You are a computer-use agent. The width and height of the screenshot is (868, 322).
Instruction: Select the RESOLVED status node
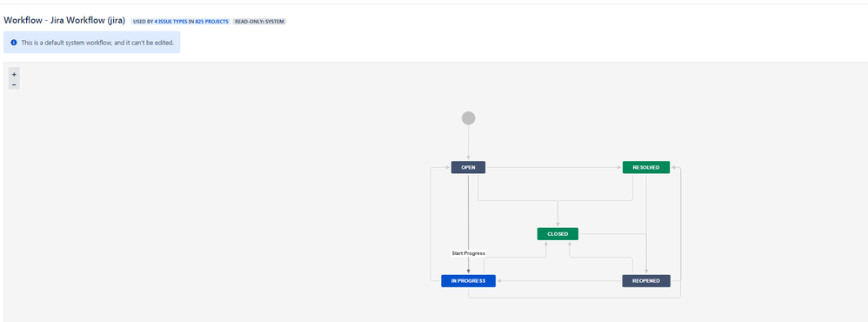point(646,167)
